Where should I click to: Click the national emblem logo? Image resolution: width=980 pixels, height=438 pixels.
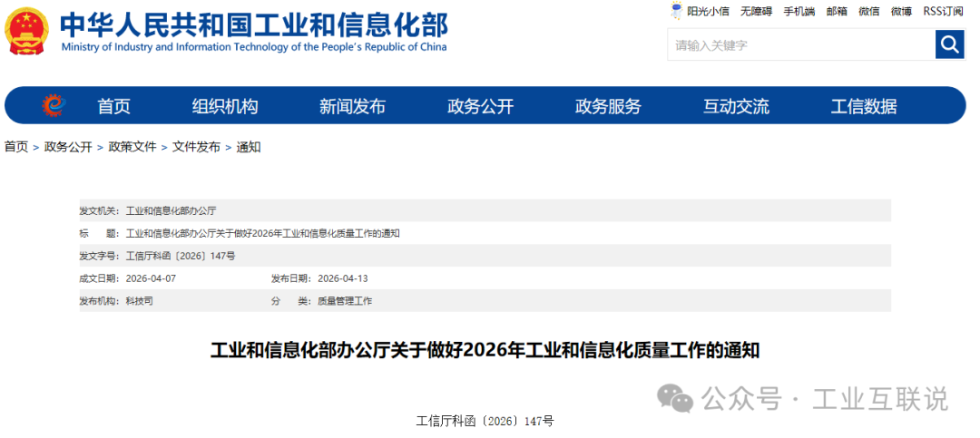tap(26, 30)
